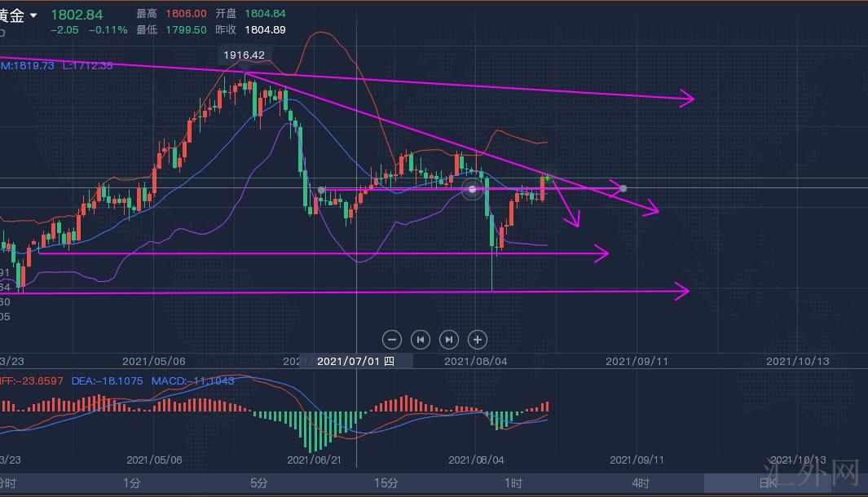Click the 1916.42 high price label
This screenshot has height=497, width=868.
click(245, 55)
